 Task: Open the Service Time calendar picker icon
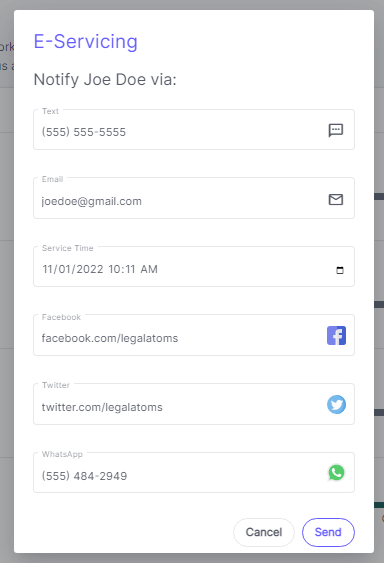(x=340, y=270)
